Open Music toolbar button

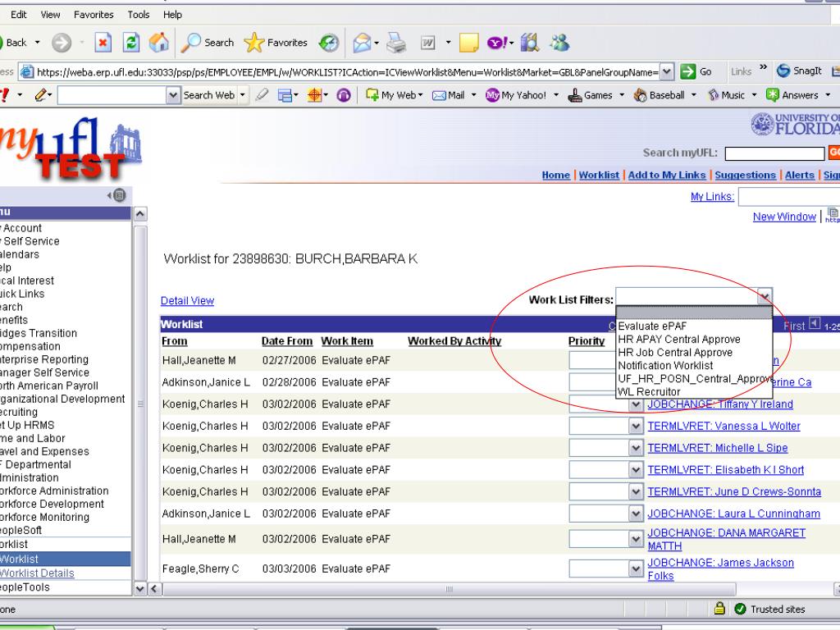tap(727, 95)
